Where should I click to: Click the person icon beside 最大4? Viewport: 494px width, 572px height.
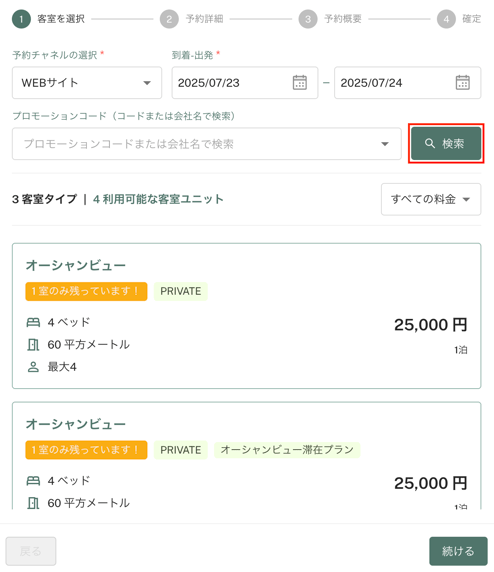tap(33, 367)
